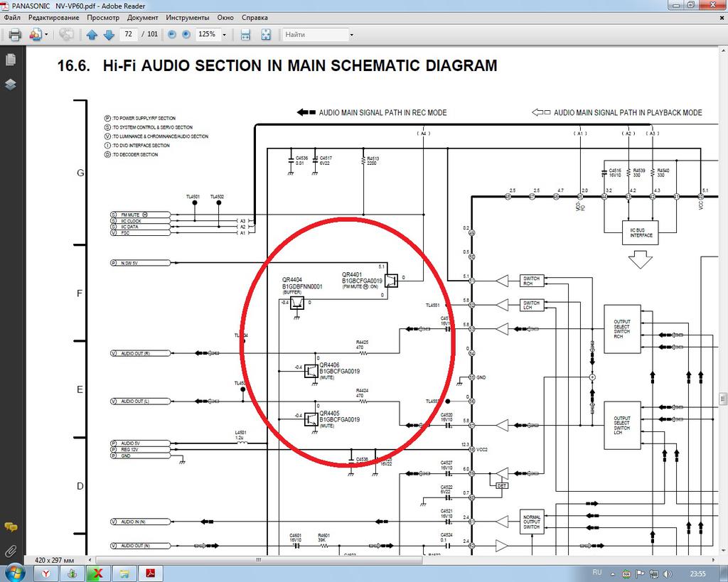Image resolution: width=728 pixels, height=582 pixels.
Task: Open the Comments panel icon
Action: tap(11, 527)
